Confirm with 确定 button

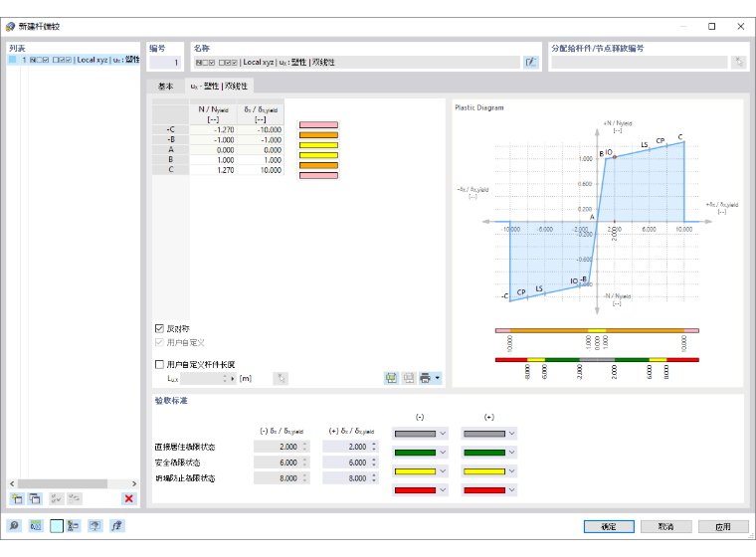pos(609,526)
